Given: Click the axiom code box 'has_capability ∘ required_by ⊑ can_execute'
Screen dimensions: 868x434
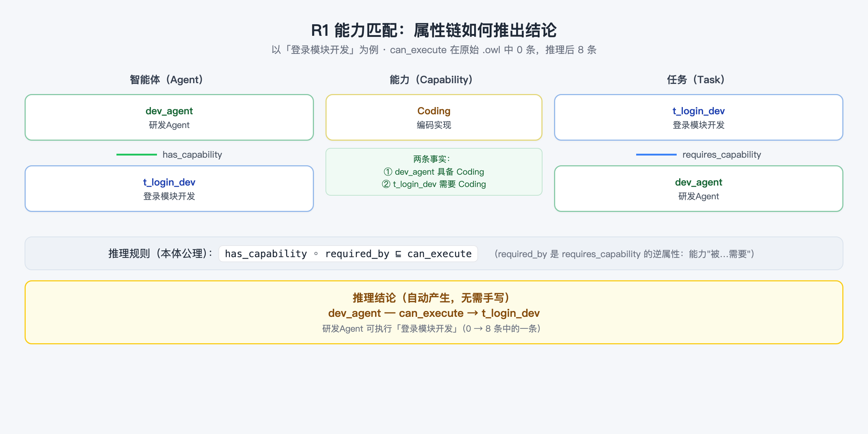Looking at the screenshot, I should pyautogui.click(x=348, y=254).
